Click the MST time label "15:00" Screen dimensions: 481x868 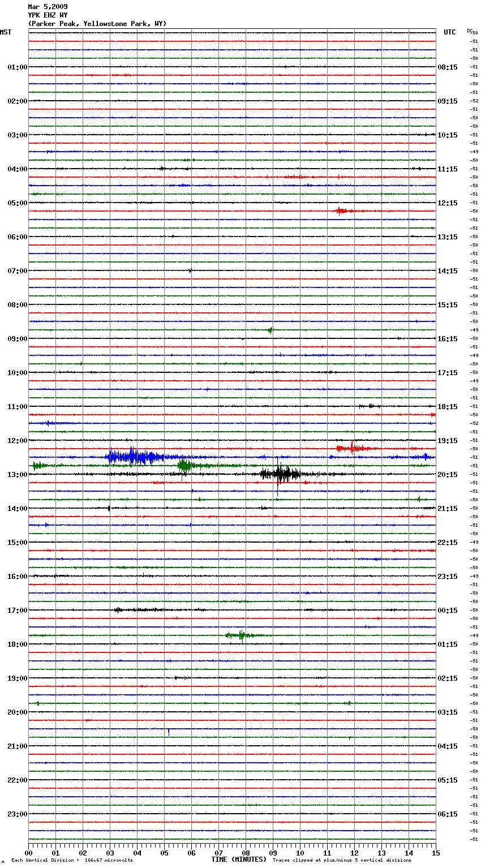[x=18, y=543]
